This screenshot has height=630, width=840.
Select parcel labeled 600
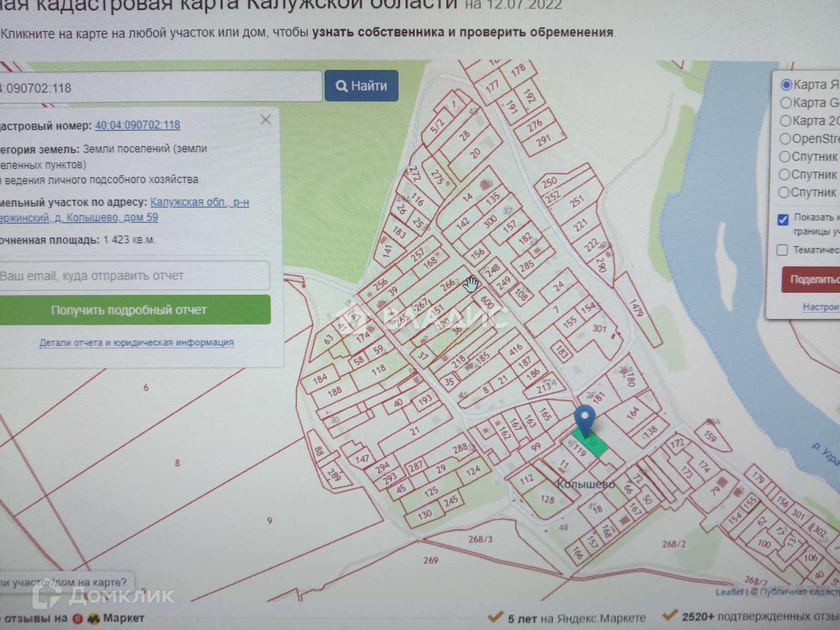pos(487,303)
